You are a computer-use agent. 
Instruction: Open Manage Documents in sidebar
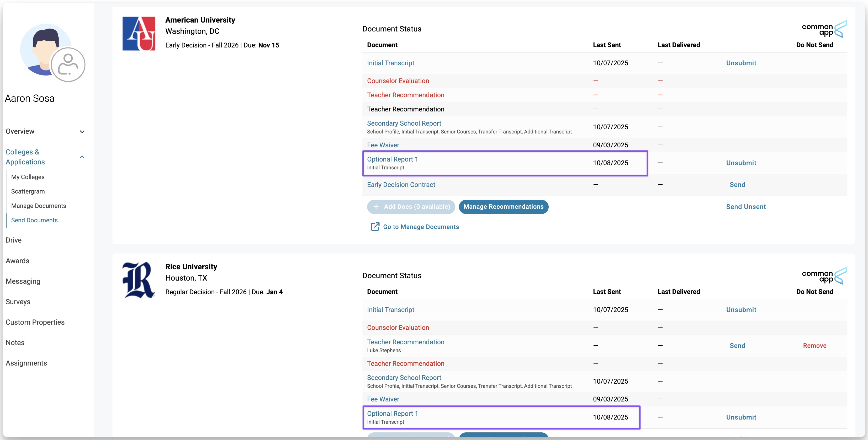pyautogui.click(x=38, y=206)
